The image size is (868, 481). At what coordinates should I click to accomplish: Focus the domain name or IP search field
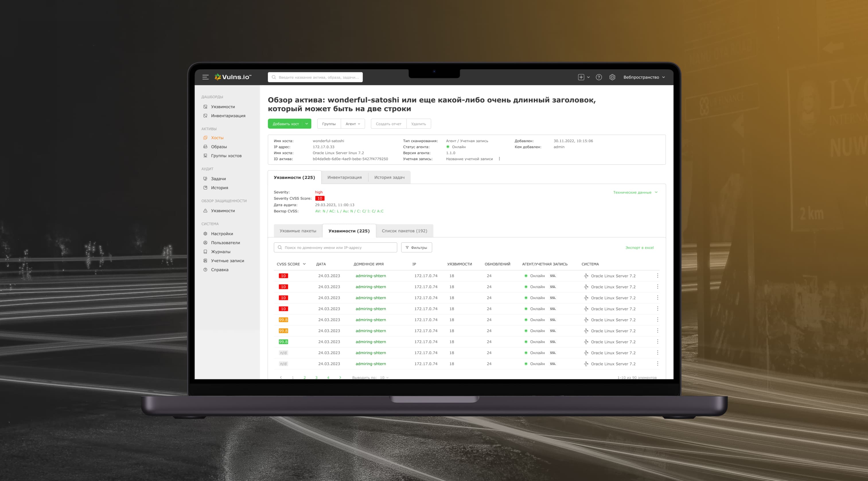click(x=335, y=247)
